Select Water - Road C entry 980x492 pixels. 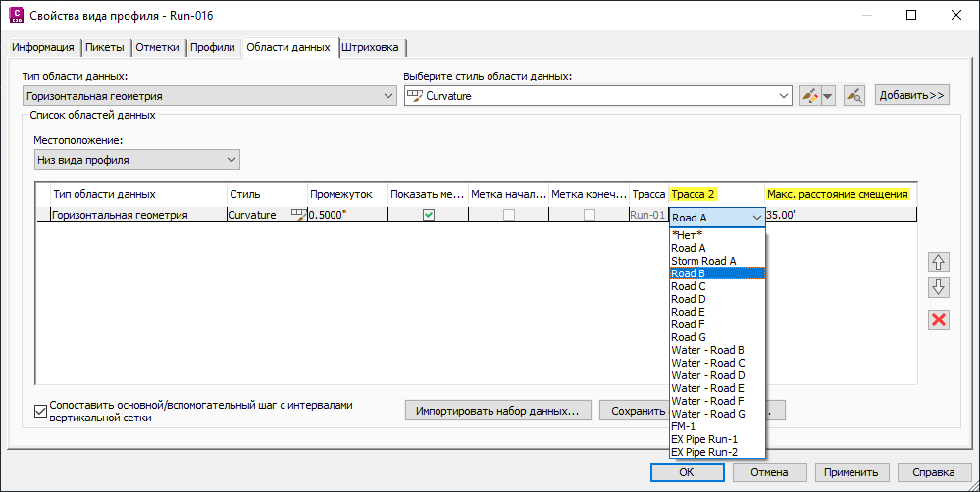(x=717, y=363)
